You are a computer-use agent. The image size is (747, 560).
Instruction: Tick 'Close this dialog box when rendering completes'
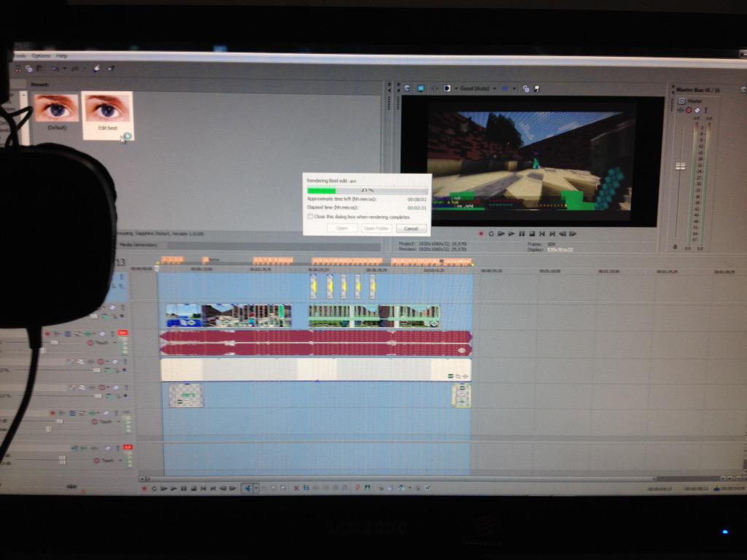pyautogui.click(x=310, y=217)
